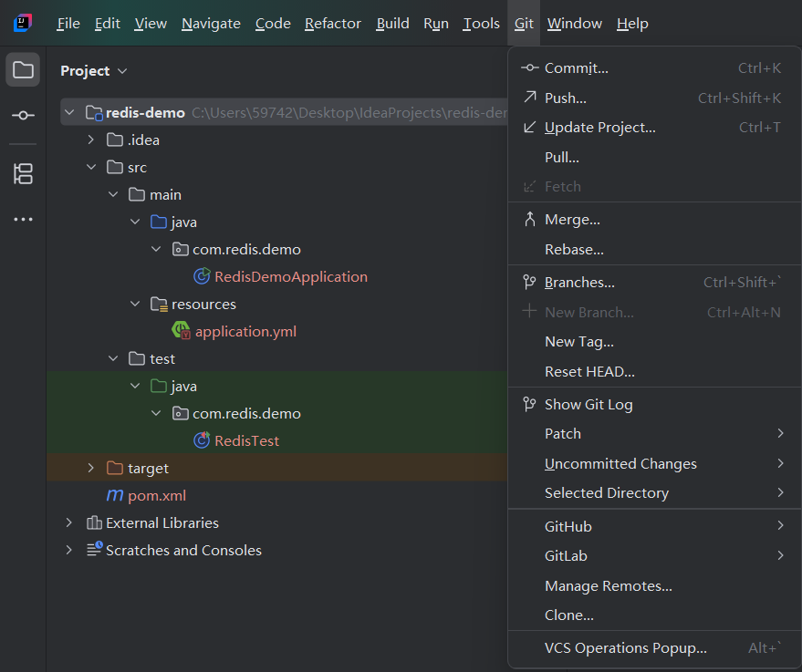Collapse the main folder
802x672 pixels.
tap(113, 194)
